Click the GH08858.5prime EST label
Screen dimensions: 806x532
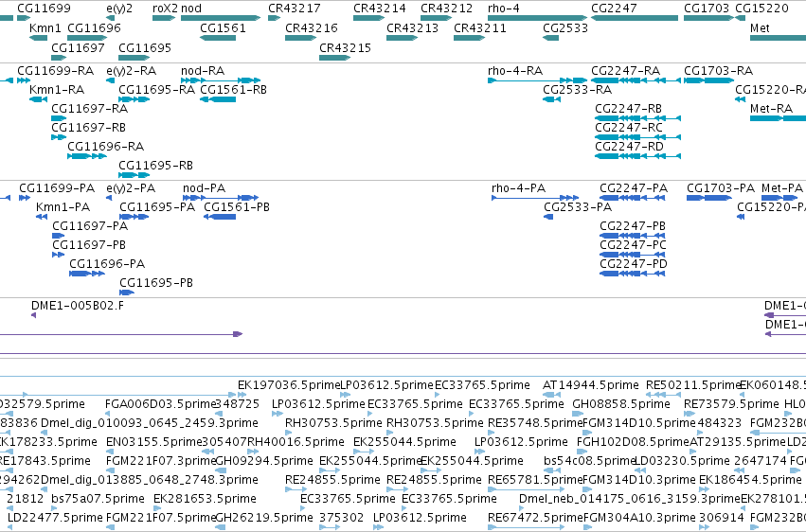tap(621, 403)
